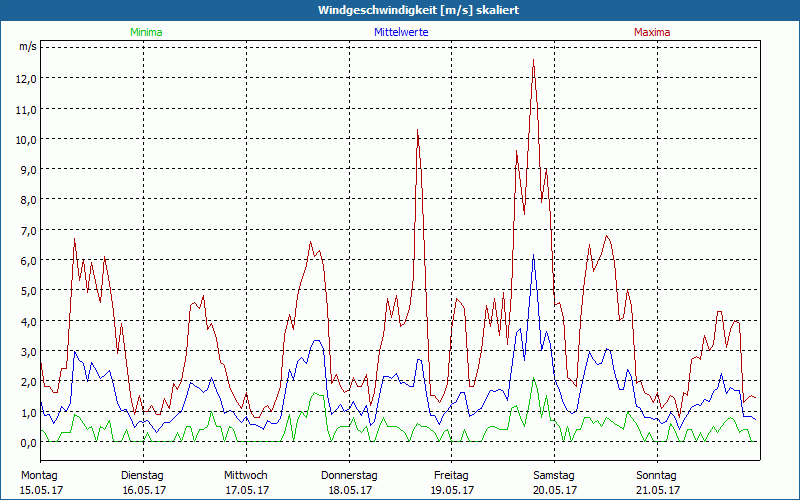Click the date '19.05.17'
The height and width of the screenshot is (500, 800).
(453, 491)
